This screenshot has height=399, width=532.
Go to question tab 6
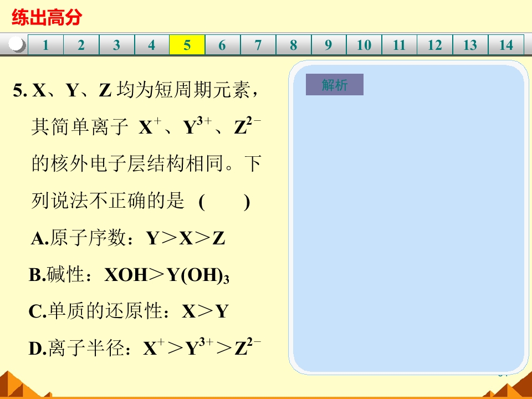pos(223,45)
